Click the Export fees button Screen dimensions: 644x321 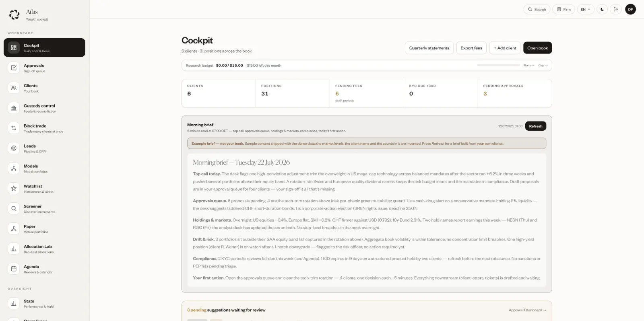pyautogui.click(x=471, y=48)
